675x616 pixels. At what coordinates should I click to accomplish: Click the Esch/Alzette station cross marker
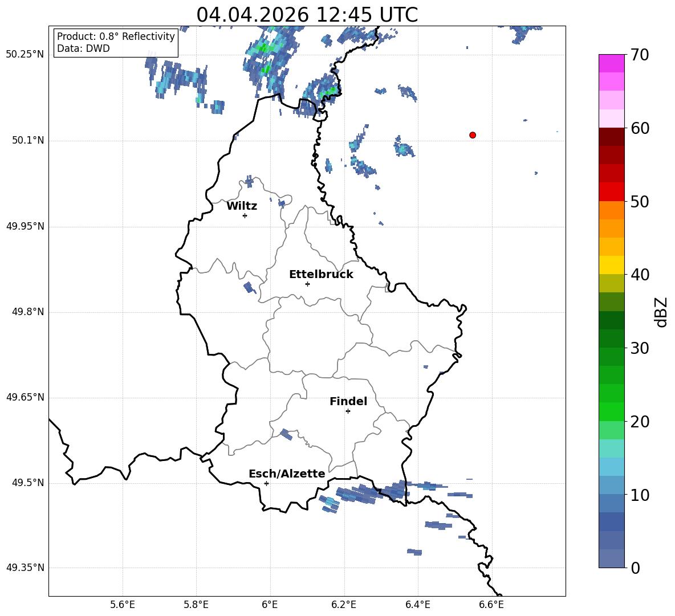(x=266, y=483)
